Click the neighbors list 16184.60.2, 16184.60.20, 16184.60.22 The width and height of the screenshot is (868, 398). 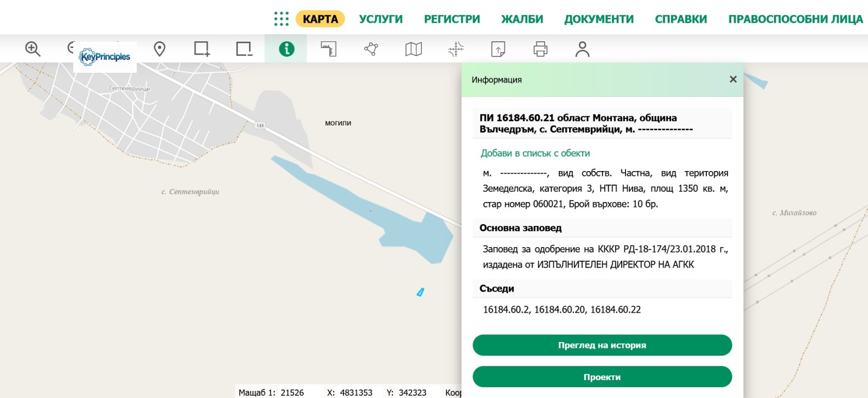click(x=562, y=309)
